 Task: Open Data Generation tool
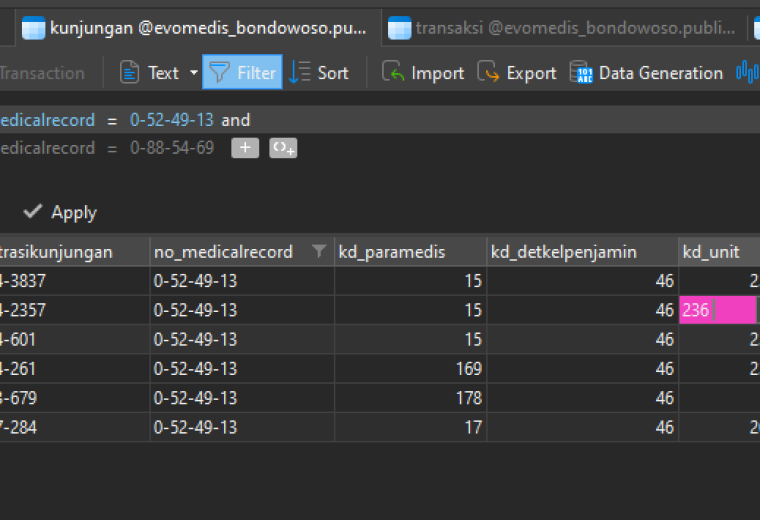(x=647, y=73)
